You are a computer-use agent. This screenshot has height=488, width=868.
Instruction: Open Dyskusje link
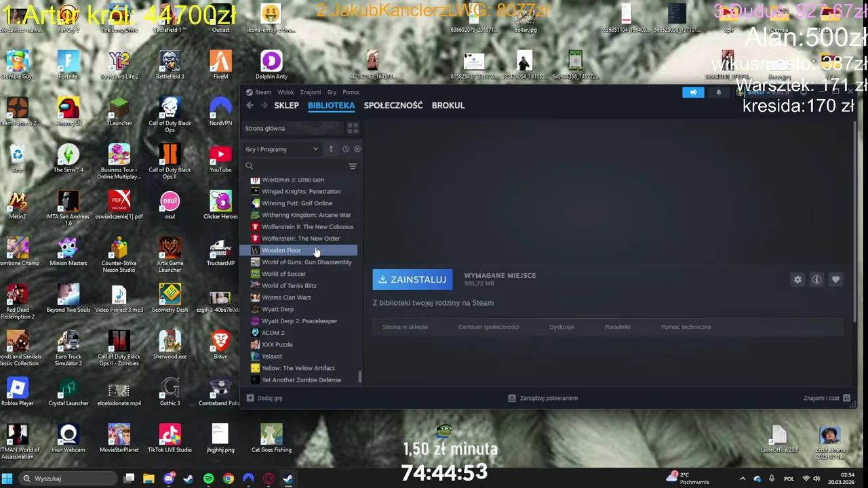coord(561,327)
